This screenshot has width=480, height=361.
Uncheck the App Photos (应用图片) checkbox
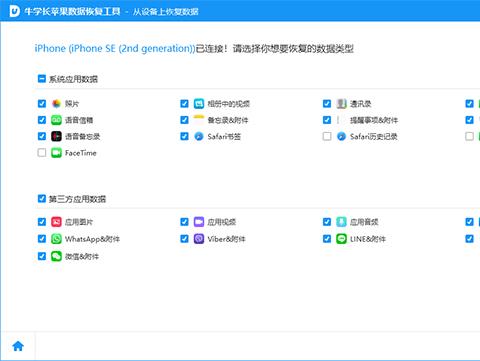pyautogui.click(x=42, y=222)
